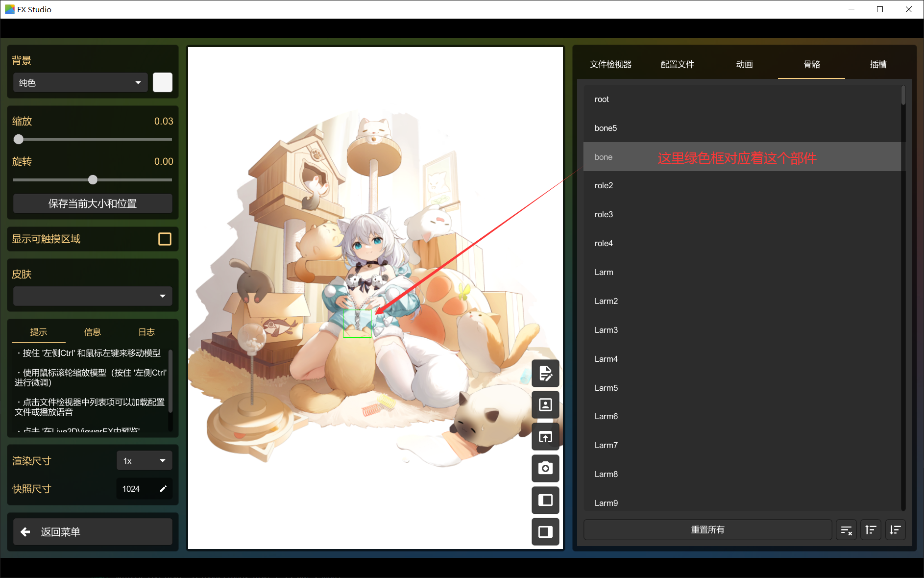Select the root bone item
924x578 pixels.
742,99
